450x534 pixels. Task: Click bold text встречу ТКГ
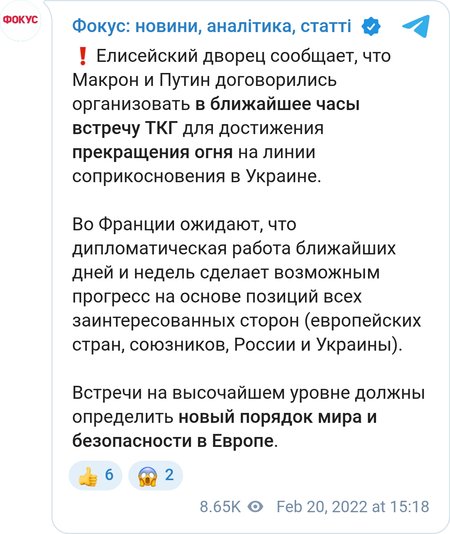[x=125, y=128]
